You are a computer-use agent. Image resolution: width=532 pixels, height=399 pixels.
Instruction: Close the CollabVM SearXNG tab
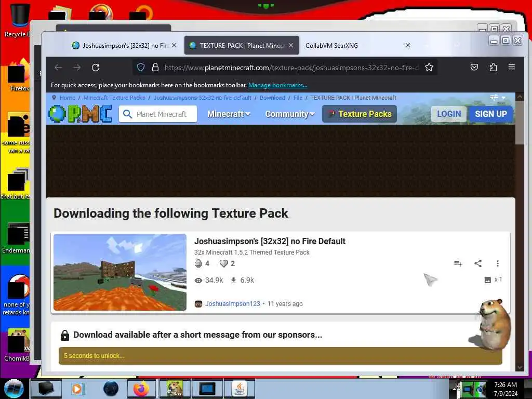pos(408,45)
